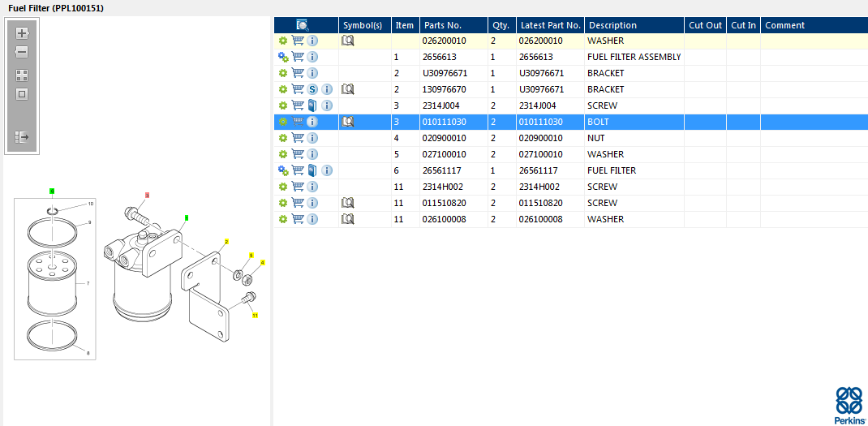Click the gear icon for WASHER 026200010
This screenshot has height=426, width=868.
pos(283,41)
